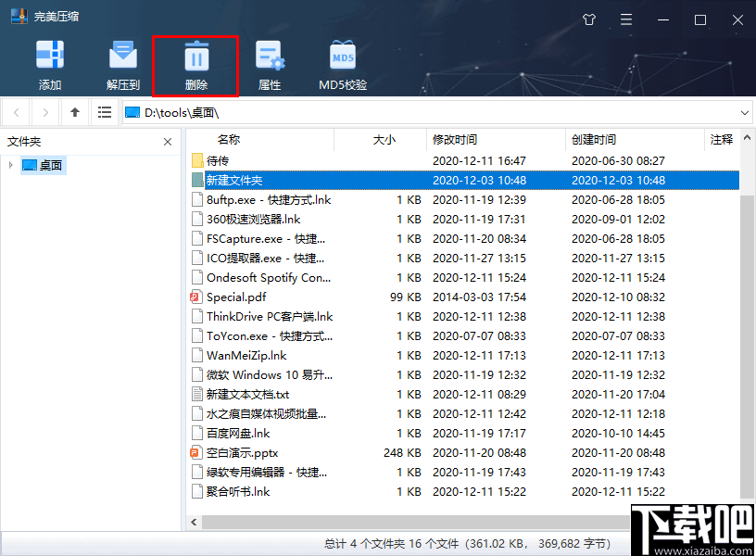Select the 待传 folder
Viewport: 756px width, 556px height.
coord(465,160)
